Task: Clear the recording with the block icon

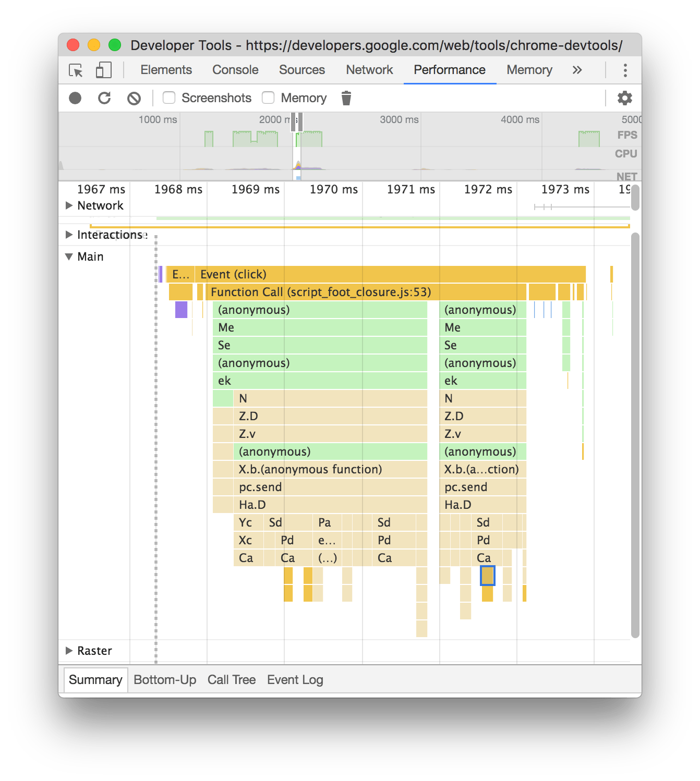Action: coord(134,98)
